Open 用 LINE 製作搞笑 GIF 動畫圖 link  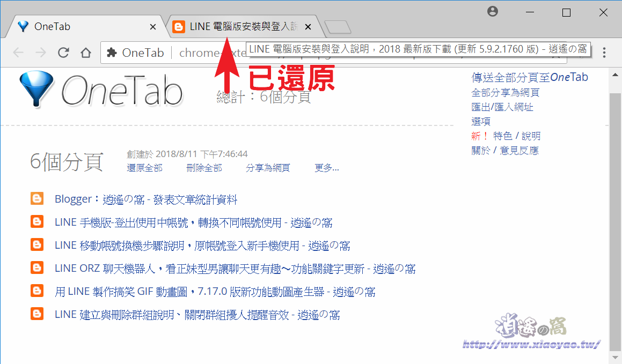click(215, 292)
